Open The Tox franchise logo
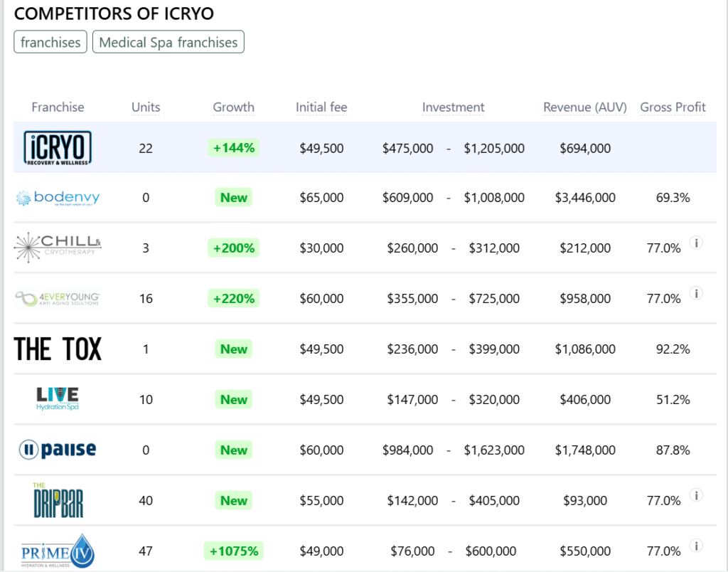The image size is (728, 572). click(x=58, y=349)
